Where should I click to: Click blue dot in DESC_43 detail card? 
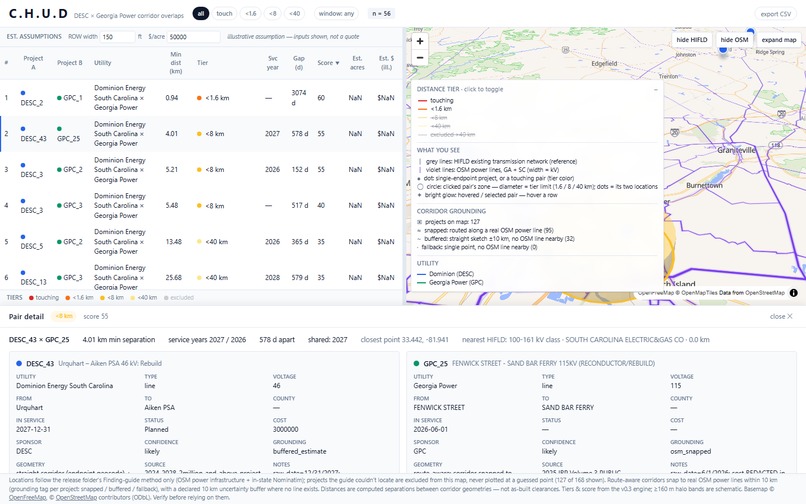pyautogui.click(x=19, y=364)
